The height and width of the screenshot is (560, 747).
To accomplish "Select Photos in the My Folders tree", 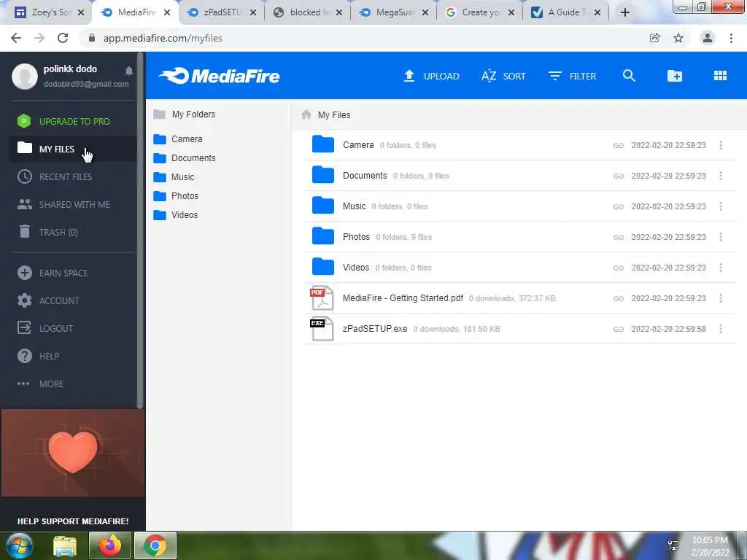I will coord(176,196).
